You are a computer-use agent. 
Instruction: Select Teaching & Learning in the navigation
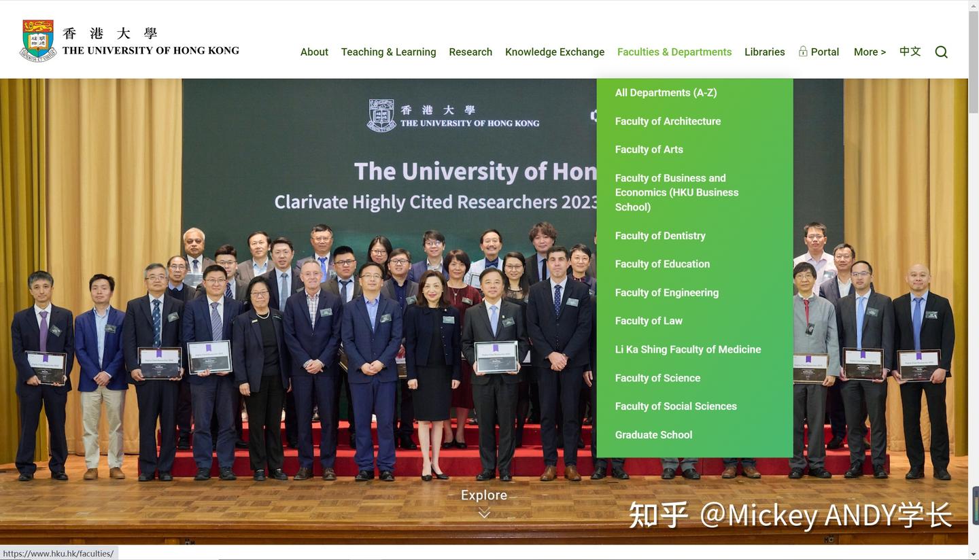388,52
